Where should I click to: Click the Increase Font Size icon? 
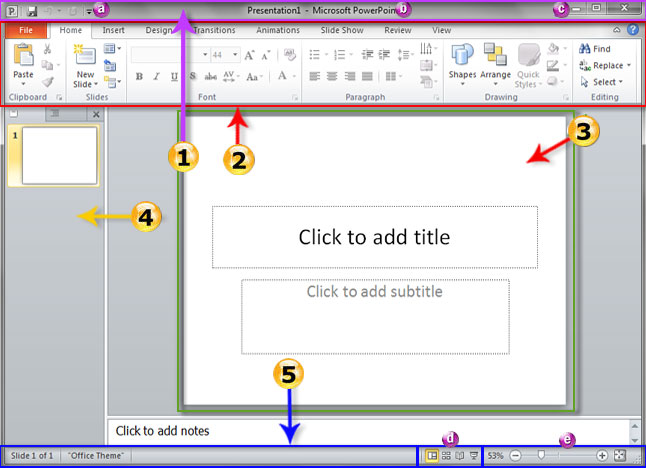249,55
